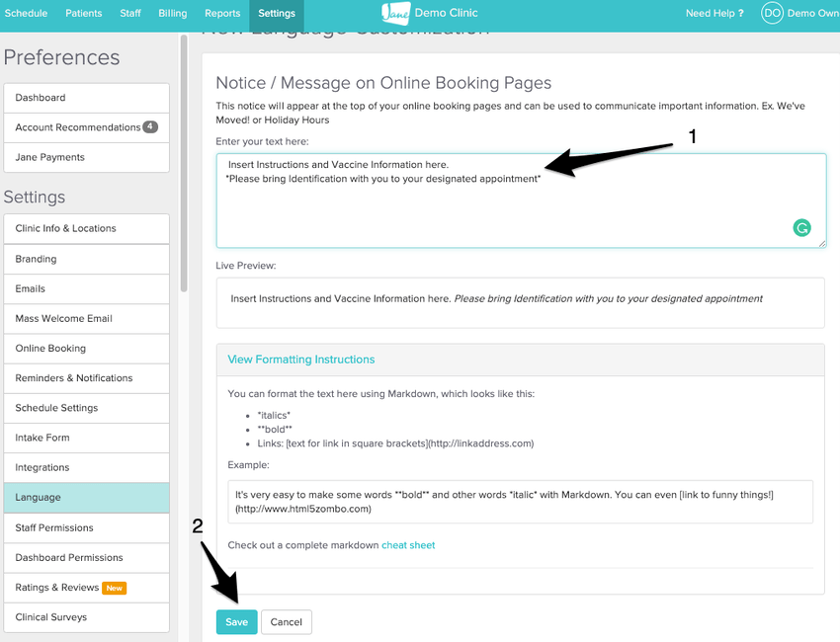Click the 'Notice / Message on Online Booking Pages' heading
The image size is (840, 642).
[x=383, y=83]
